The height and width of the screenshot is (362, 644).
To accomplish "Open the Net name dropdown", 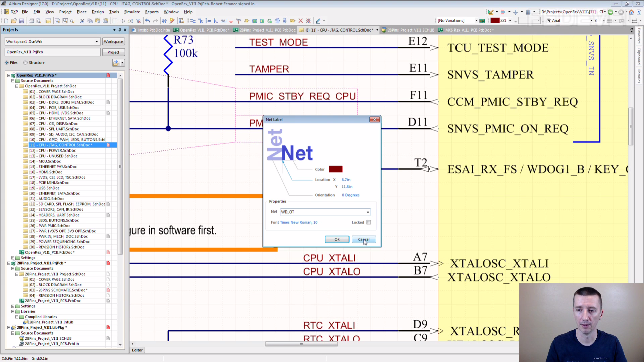I will click(x=368, y=212).
